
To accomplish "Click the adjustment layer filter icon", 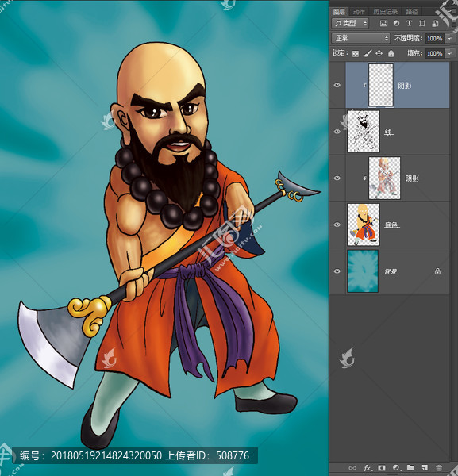I will click(x=396, y=23).
